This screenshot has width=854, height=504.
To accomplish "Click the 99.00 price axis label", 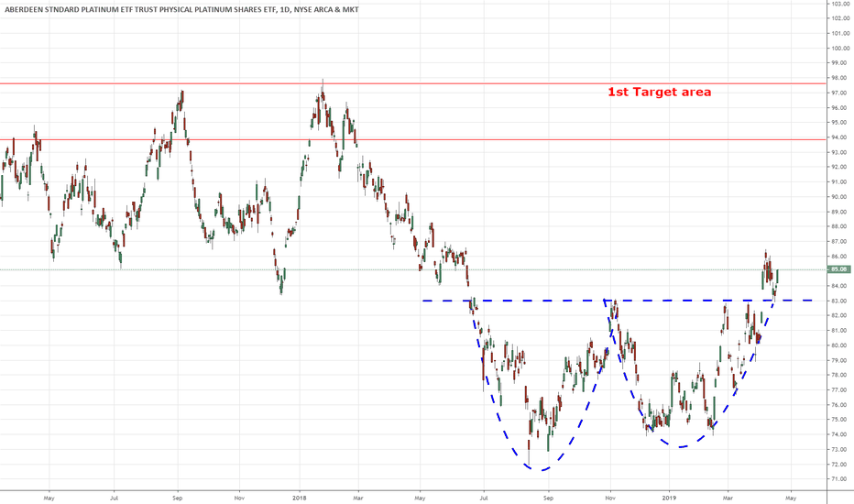I will coord(838,62).
